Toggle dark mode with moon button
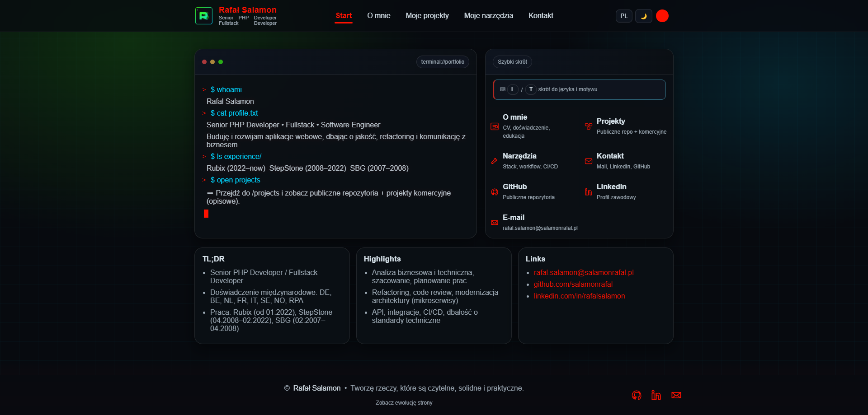 click(643, 16)
